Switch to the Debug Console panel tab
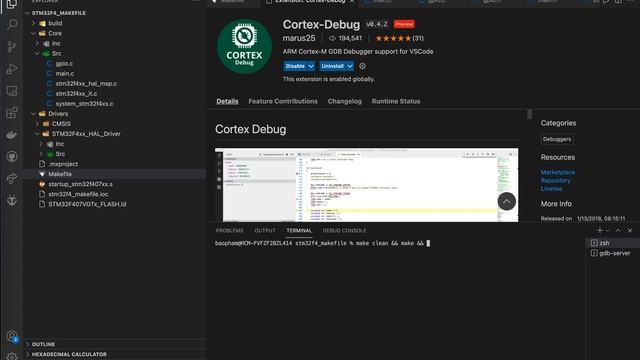The height and width of the screenshot is (360, 640). pos(344,231)
